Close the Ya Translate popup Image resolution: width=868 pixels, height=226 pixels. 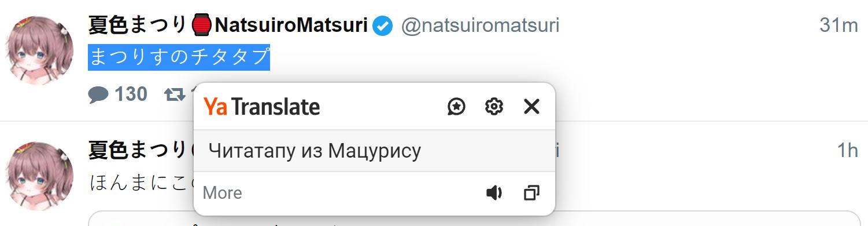click(x=531, y=107)
